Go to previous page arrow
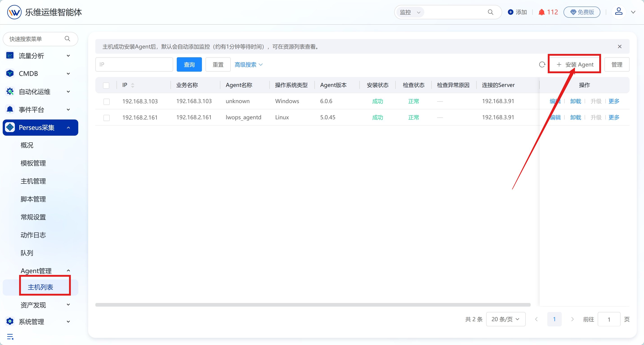644x345 pixels. click(x=536, y=319)
